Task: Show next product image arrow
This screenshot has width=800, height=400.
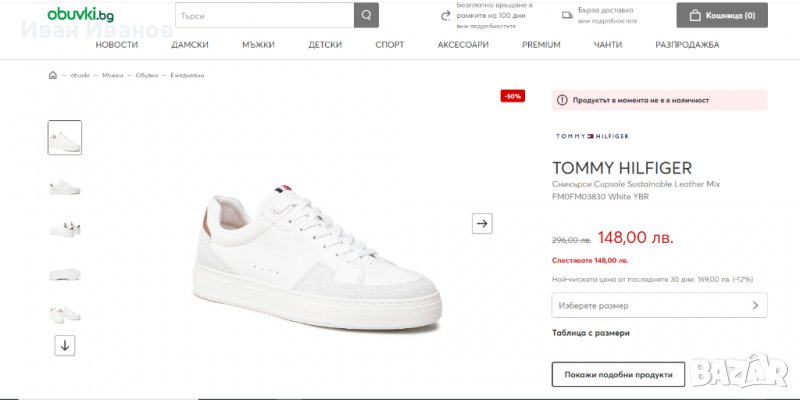Action: coord(482,223)
